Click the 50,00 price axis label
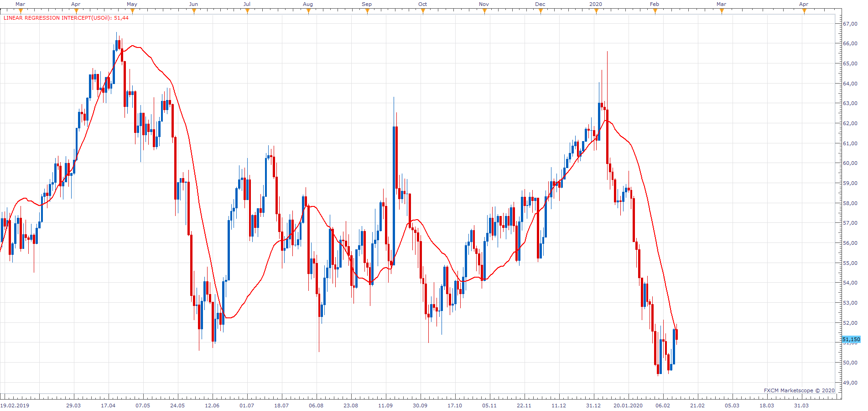 pyautogui.click(x=850, y=363)
